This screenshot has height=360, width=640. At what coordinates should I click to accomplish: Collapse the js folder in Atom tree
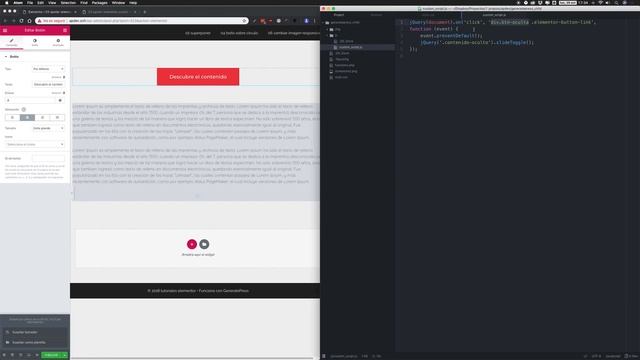click(327, 36)
